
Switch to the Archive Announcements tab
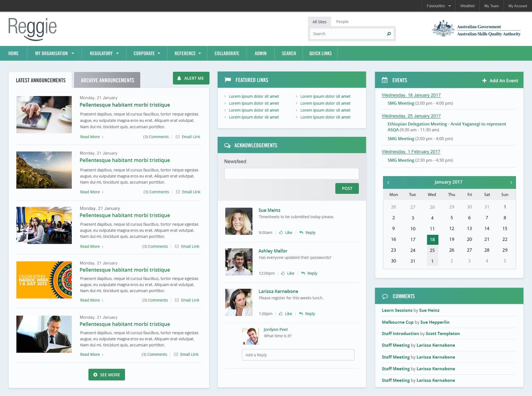point(107,80)
